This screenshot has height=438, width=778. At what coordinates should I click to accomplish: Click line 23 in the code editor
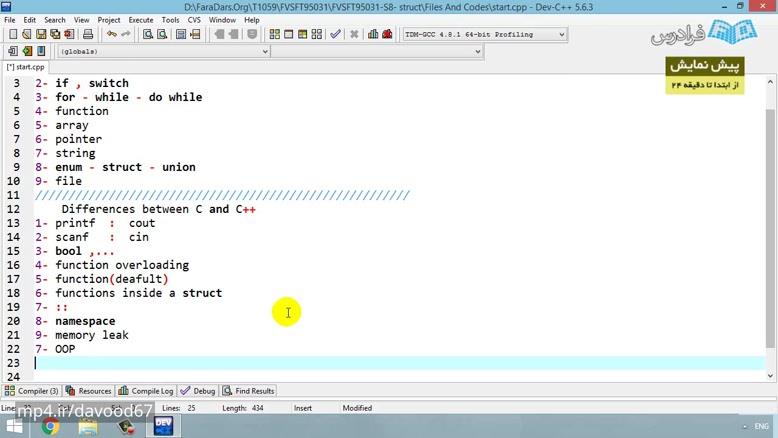[x=300, y=363]
